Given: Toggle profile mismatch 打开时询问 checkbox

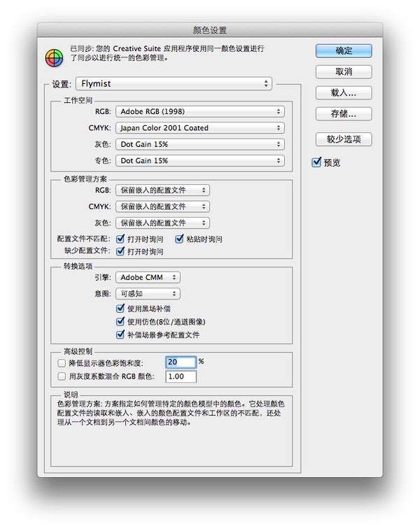Looking at the screenshot, I should pos(120,239).
